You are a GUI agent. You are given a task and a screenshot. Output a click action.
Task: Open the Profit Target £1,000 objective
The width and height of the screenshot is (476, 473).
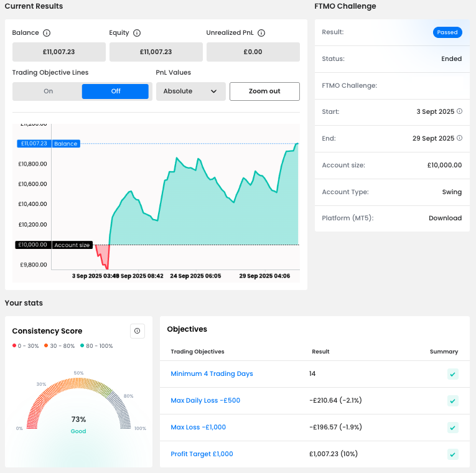click(x=202, y=454)
